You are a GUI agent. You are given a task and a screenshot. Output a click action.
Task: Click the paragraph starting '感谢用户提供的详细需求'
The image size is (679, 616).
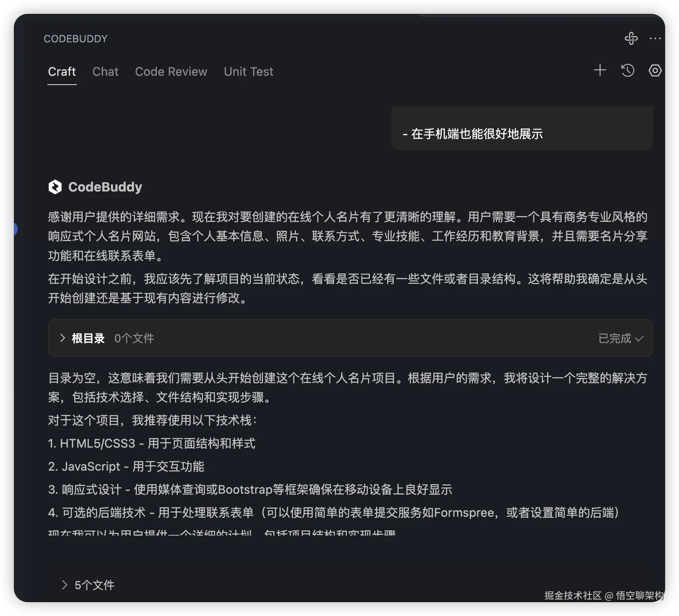[348, 236]
